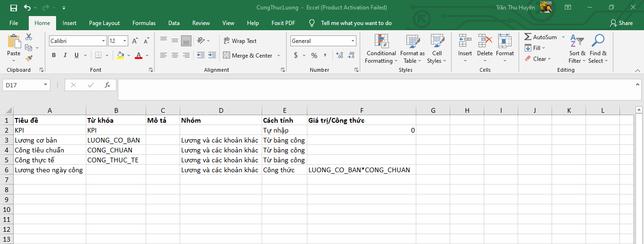
Task: Toggle Italic formatting
Action: tap(65, 55)
